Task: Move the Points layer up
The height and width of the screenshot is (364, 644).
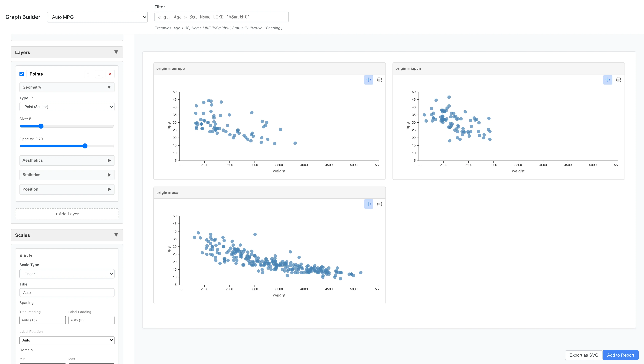Action: coord(88,74)
